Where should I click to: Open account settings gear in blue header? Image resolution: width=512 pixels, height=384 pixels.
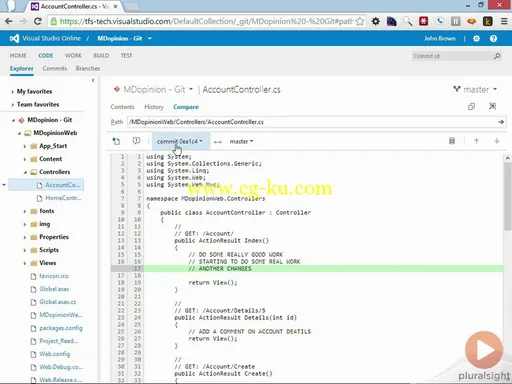[x=476, y=39]
